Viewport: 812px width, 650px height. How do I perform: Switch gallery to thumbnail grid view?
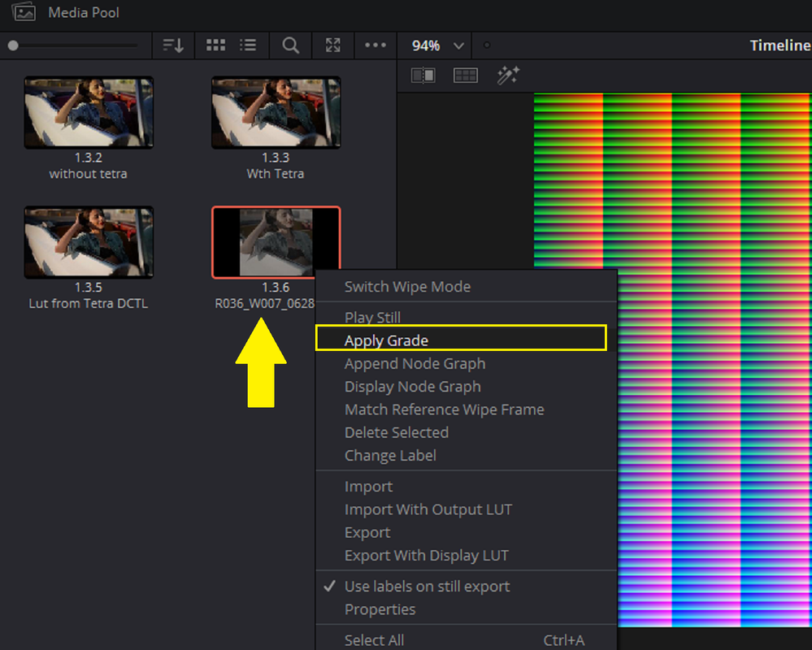click(x=215, y=45)
